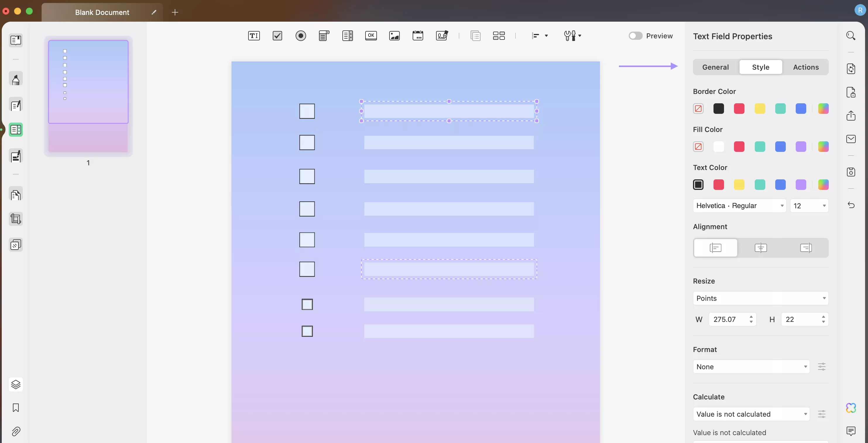
Task: Select the OK Button form tool
Action: point(371,36)
